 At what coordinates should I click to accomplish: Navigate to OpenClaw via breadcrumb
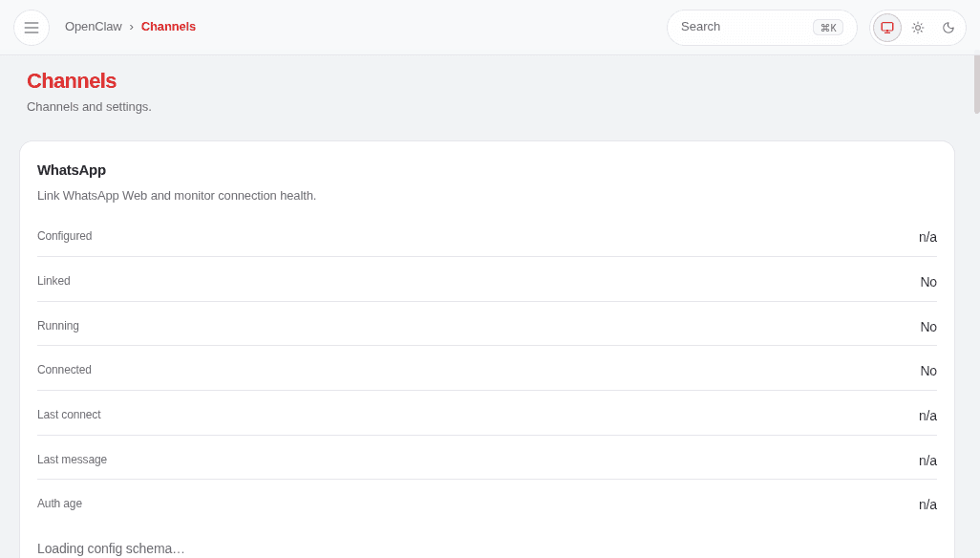(93, 26)
